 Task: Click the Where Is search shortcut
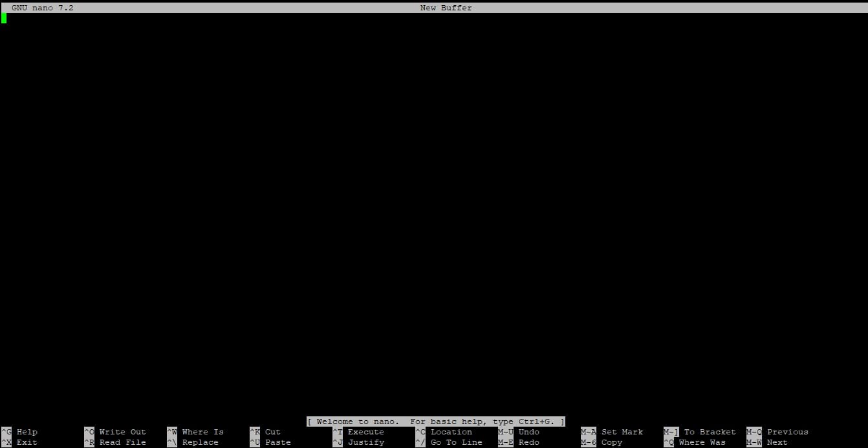pos(196,432)
